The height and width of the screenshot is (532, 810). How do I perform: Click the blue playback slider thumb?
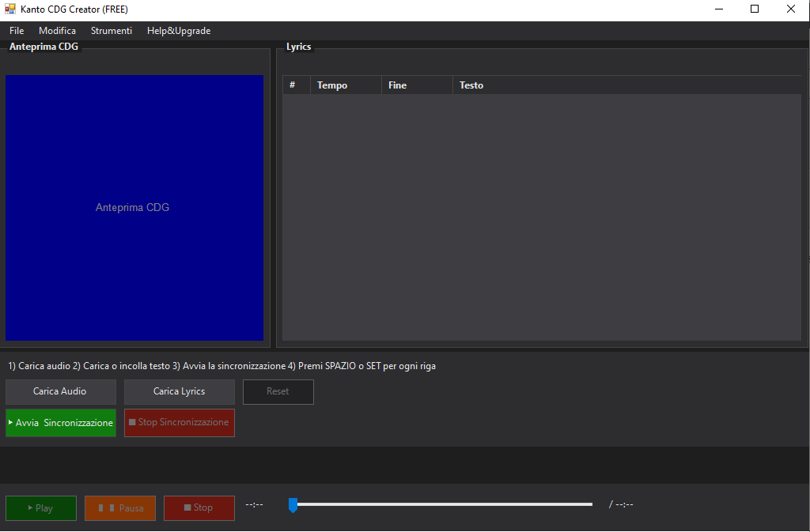point(293,504)
